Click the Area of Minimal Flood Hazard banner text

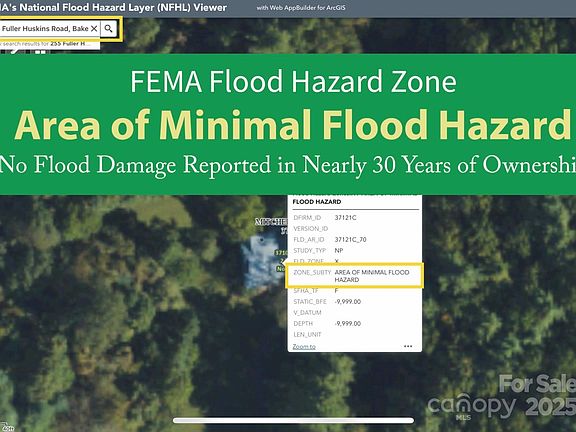(x=292, y=125)
